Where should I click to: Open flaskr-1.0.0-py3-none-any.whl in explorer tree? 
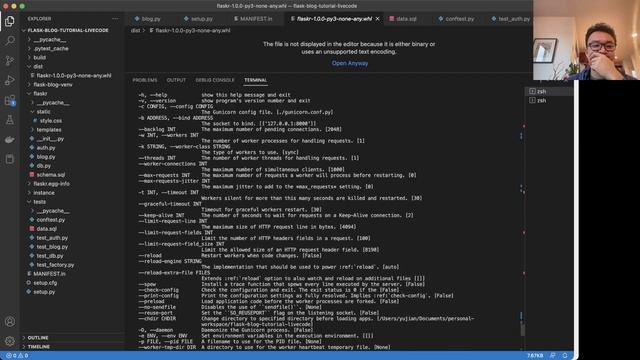[x=73, y=76]
